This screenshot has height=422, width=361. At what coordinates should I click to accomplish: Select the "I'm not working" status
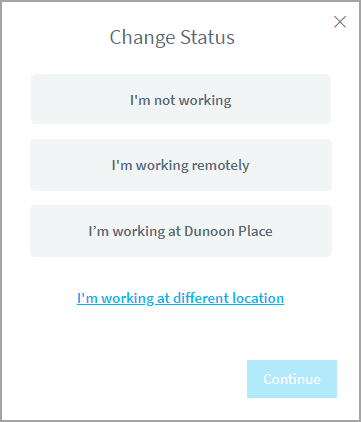tap(181, 99)
